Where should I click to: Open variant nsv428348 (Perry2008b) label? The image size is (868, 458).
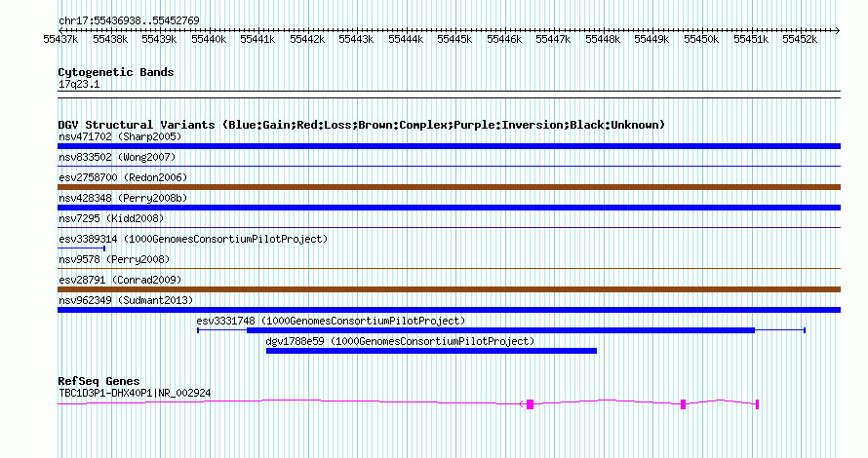pos(123,198)
